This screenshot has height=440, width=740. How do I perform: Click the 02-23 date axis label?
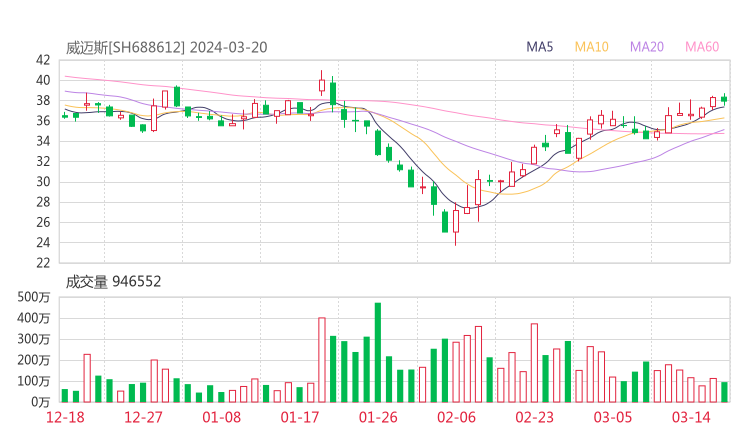coord(534,417)
